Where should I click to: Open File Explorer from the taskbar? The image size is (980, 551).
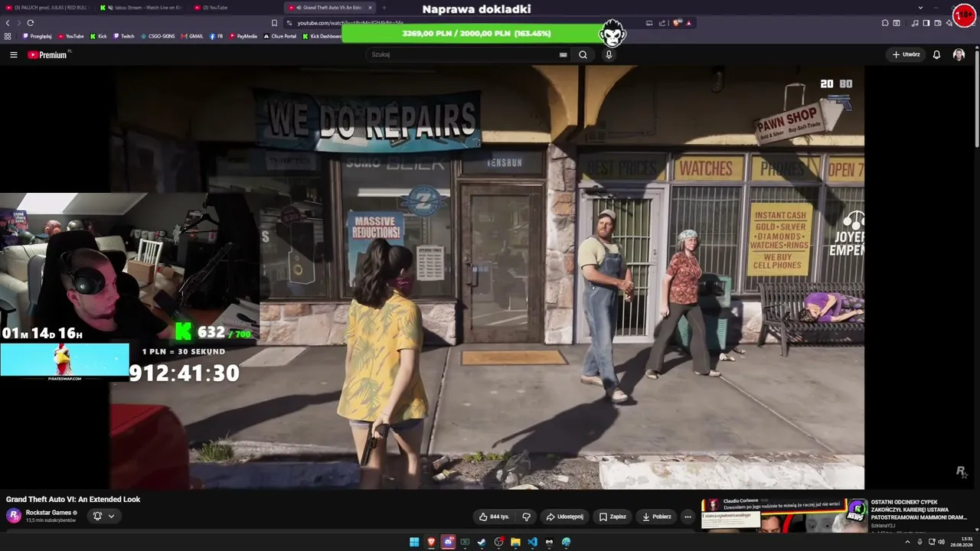pyautogui.click(x=515, y=542)
